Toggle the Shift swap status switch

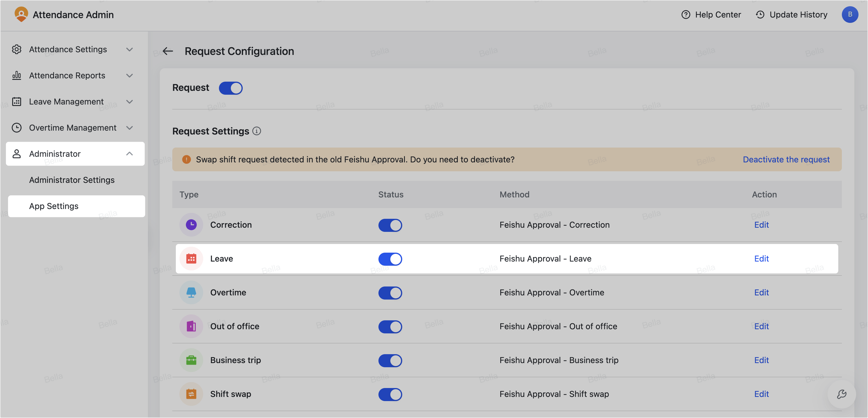click(390, 395)
